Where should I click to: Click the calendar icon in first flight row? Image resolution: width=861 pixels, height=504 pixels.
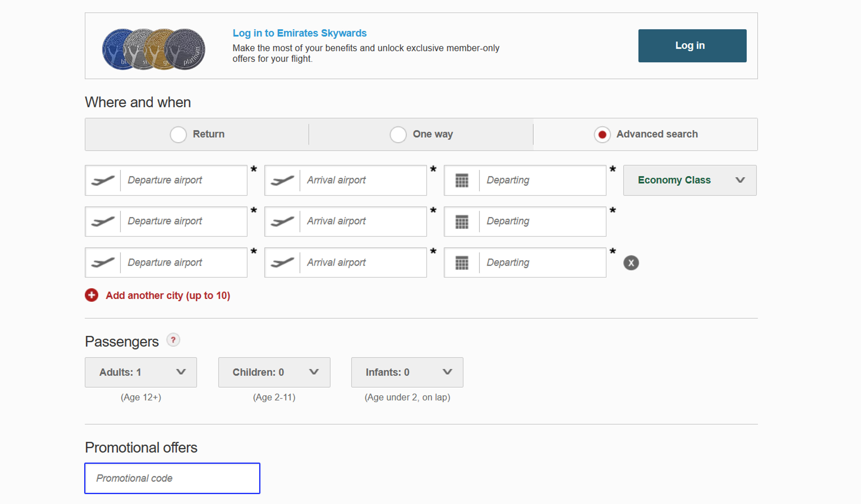point(462,180)
